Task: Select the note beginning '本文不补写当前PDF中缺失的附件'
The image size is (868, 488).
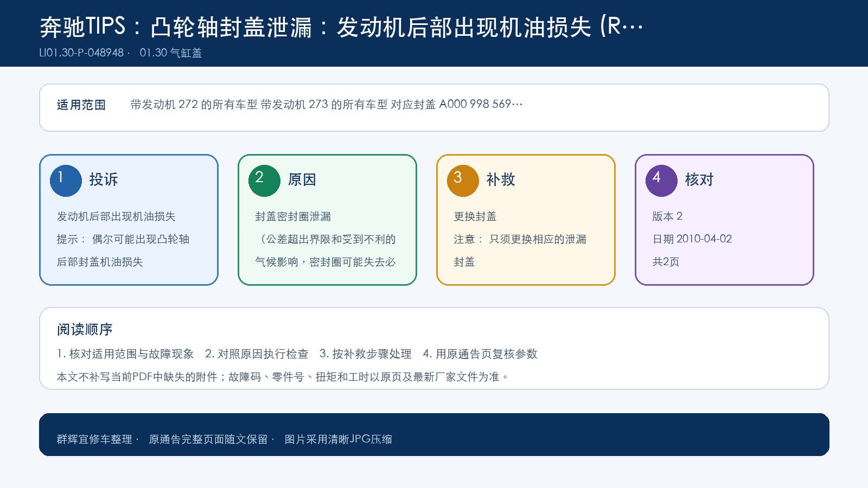Action: tap(283, 377)
